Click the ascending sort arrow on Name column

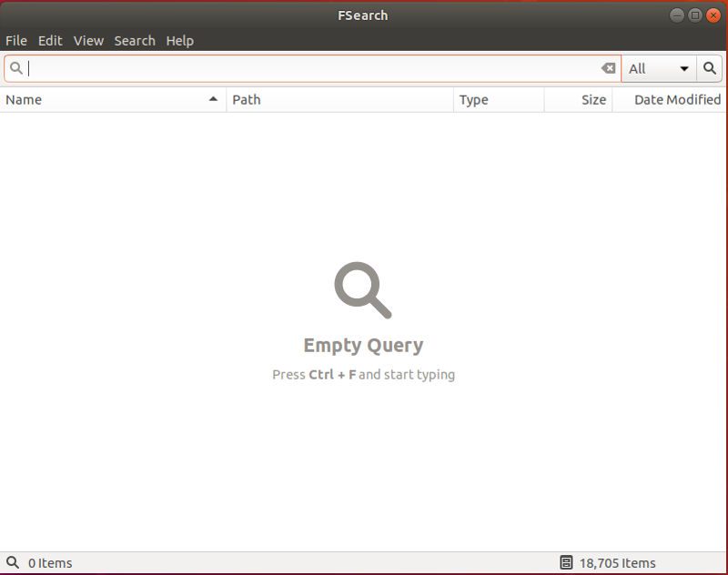coord(214,99)
